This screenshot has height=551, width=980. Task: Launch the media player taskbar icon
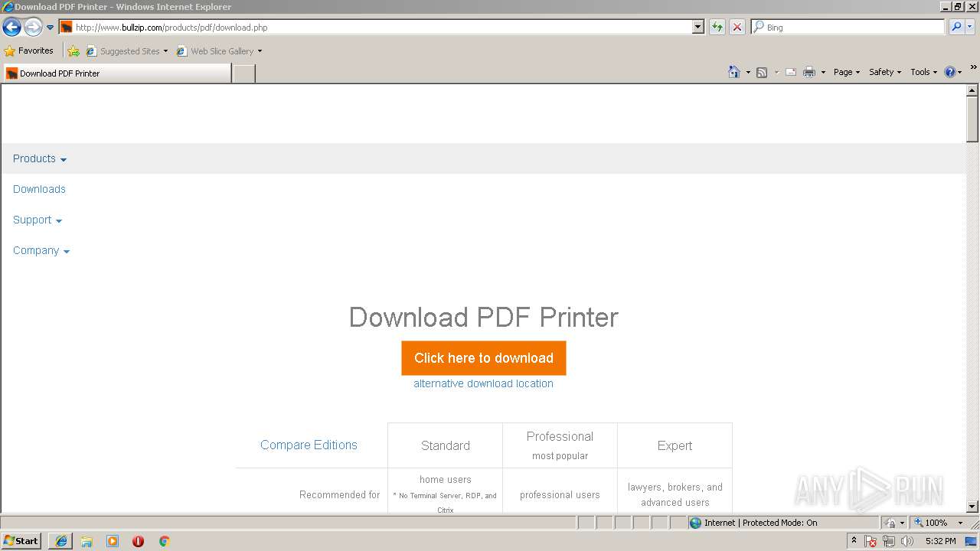[113, 541]
